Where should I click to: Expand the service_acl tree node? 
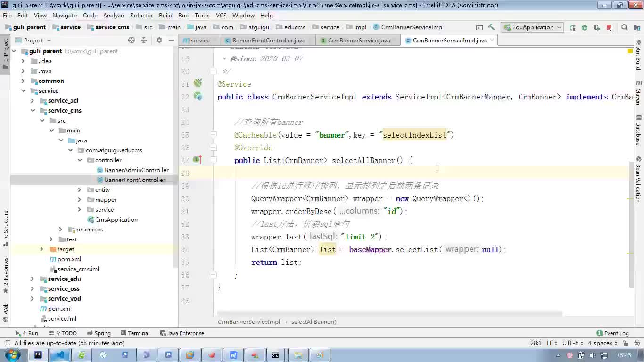pyautogui.click(x=33, y=101)
